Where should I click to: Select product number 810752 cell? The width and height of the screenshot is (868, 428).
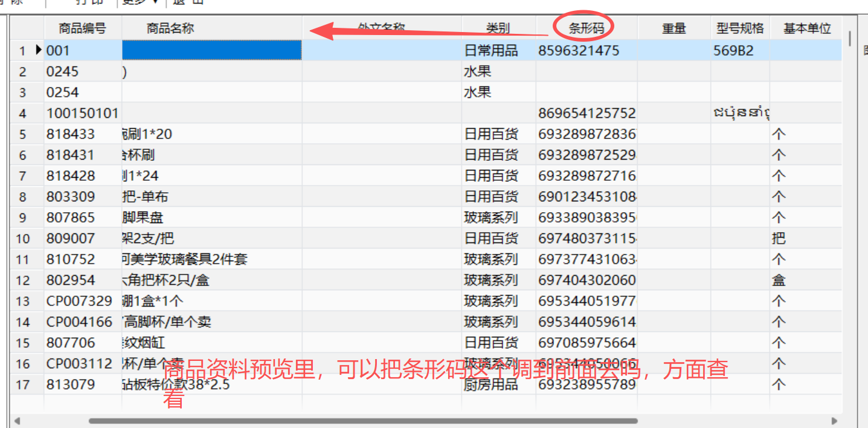83,259
